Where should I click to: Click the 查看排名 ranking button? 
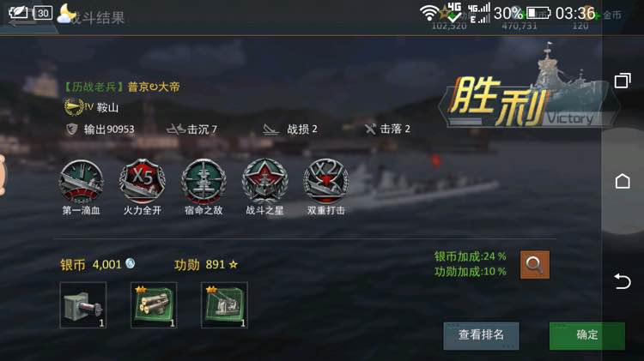click(x=481, y=335)
